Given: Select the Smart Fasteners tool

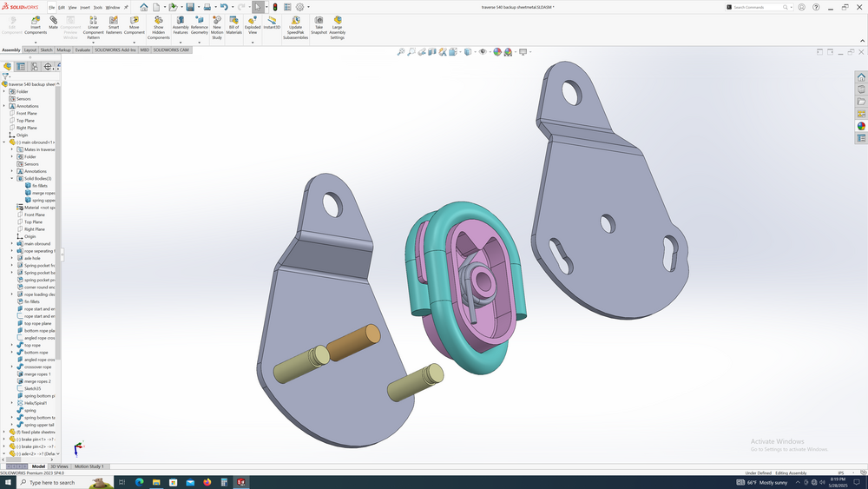Looking at the screenshot, I should click(x=114, y=23).
